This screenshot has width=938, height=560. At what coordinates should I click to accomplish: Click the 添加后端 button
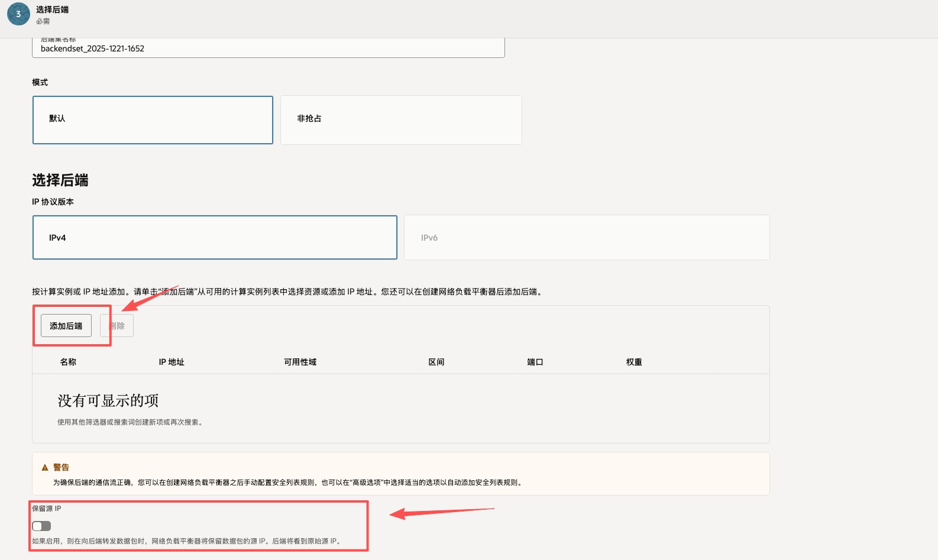click(66, 326)
